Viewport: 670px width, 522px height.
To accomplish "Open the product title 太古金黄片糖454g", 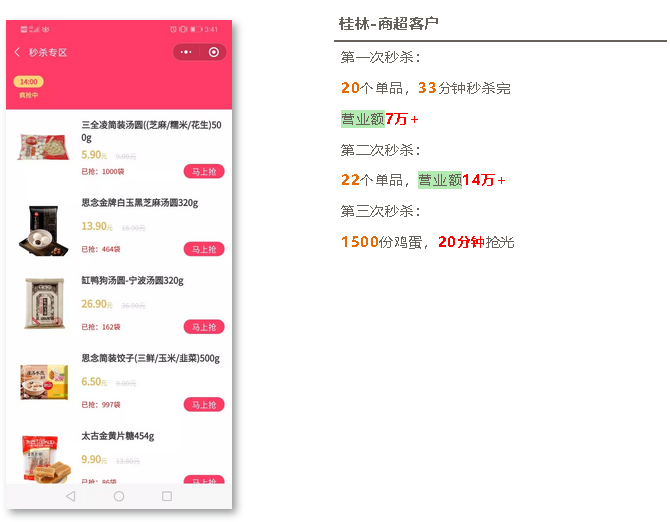I will 118,436.
